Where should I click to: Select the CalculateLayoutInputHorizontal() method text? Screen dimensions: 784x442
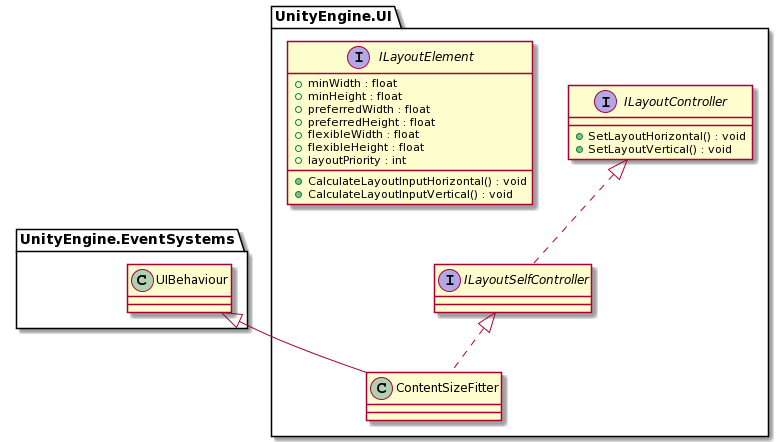(x=418, y=182)
